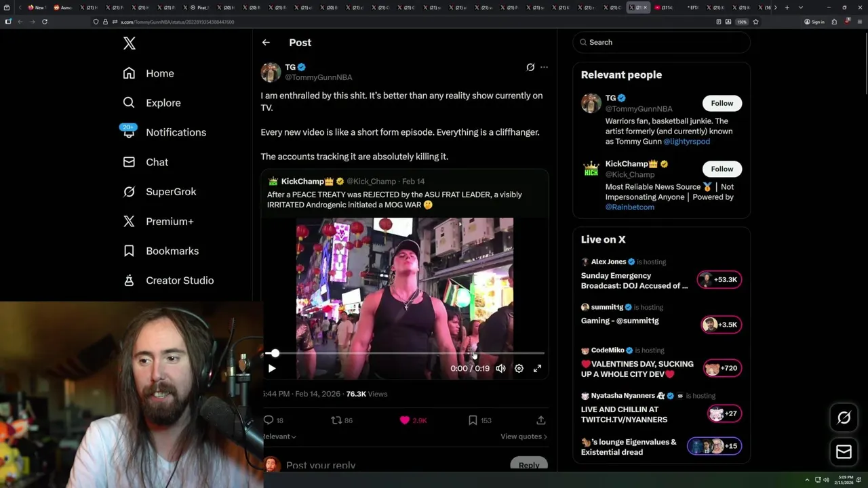Click +720 listeners badge
Image resolution: width=868 pixels, height=488 pixels.
722,368
